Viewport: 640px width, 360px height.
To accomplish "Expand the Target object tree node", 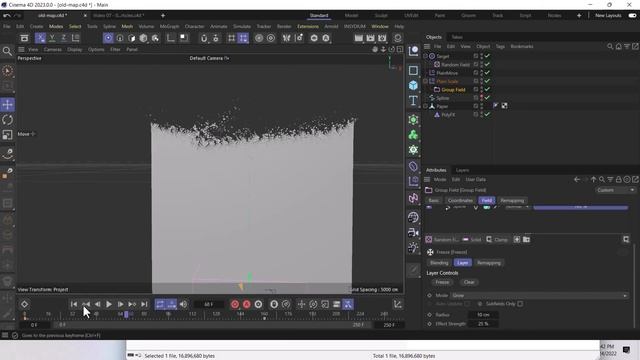I will (x=425, y=56).
